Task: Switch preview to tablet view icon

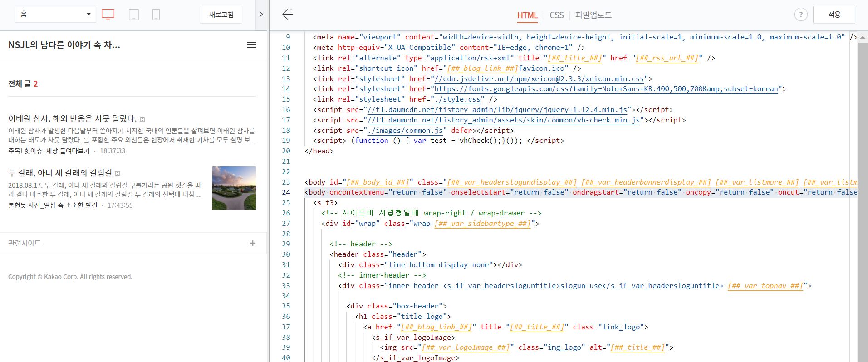Action: (x=134, y=15)
